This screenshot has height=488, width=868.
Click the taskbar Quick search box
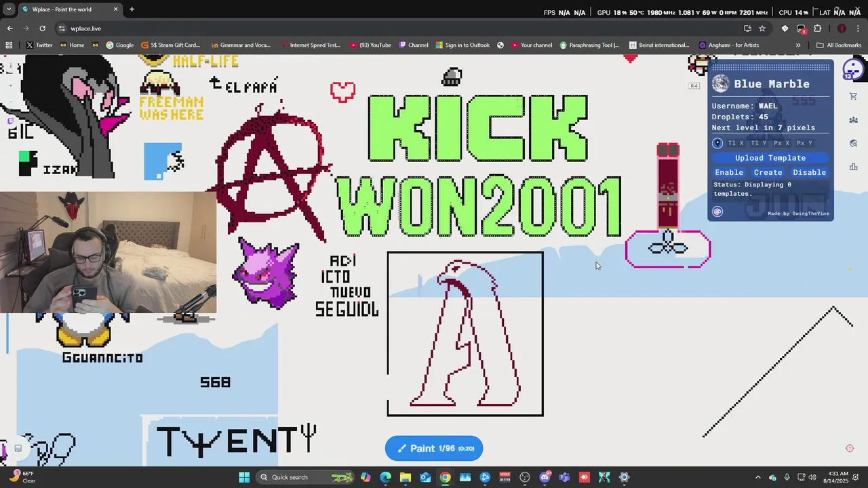(305, 477)
